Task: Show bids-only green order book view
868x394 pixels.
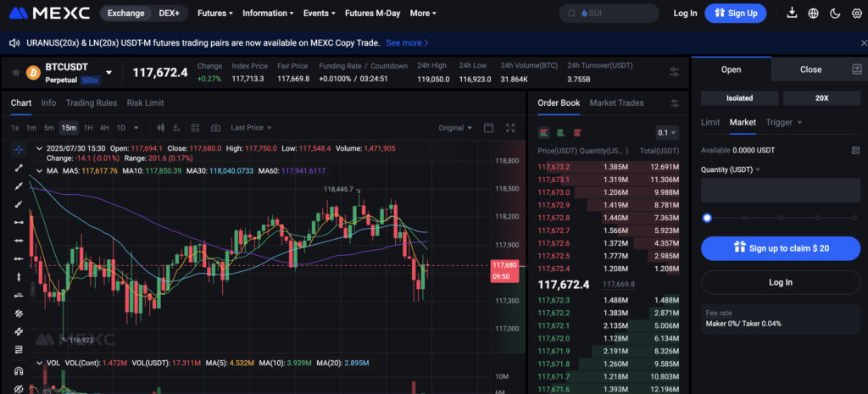Action: [x=561, y=133]
